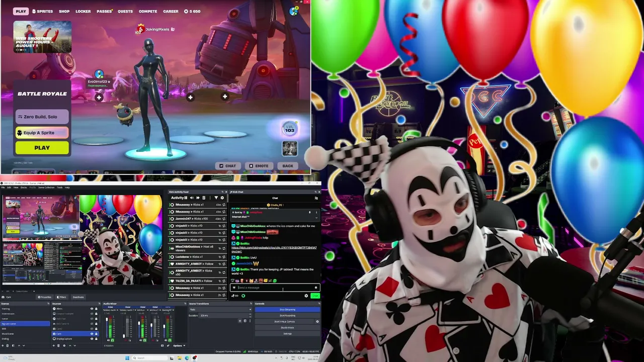Open the chat users list icon

coord(316,198)
